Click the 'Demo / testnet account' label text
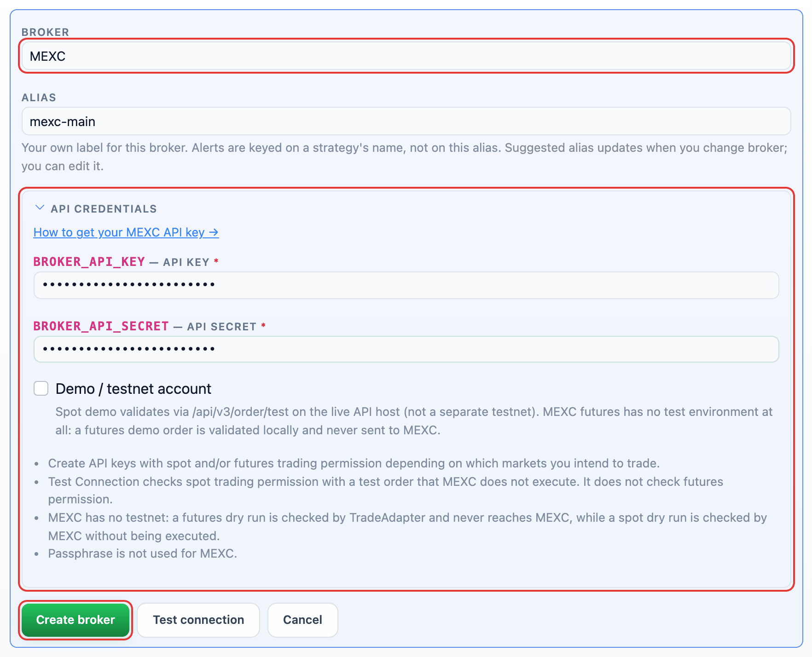 [133, 389]
